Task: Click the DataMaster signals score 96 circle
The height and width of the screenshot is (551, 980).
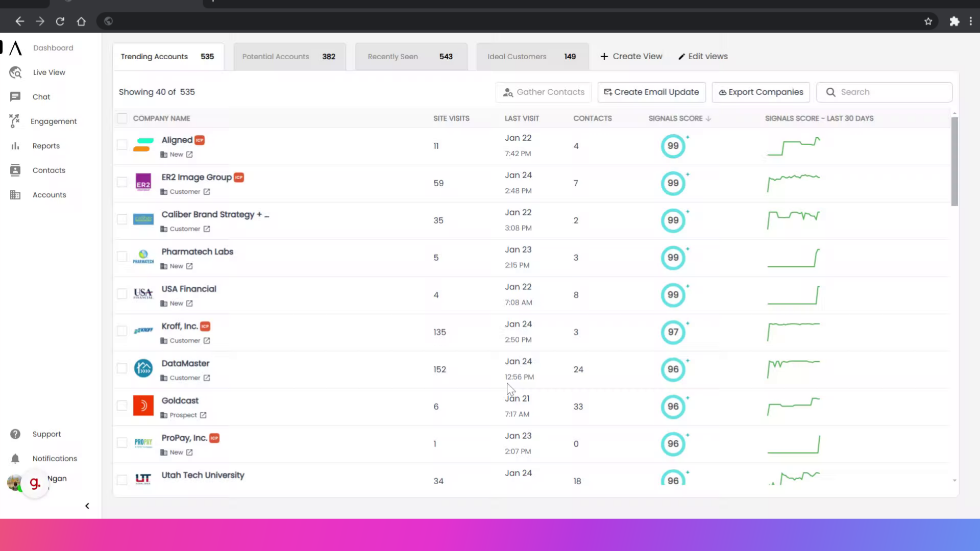Action: pos(673,369)
